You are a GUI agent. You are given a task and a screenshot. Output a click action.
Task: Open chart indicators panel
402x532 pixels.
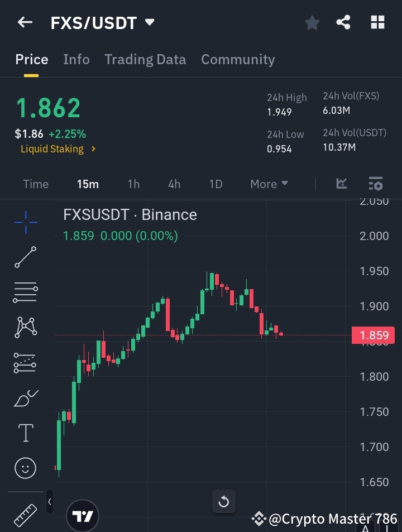point(341,184)
